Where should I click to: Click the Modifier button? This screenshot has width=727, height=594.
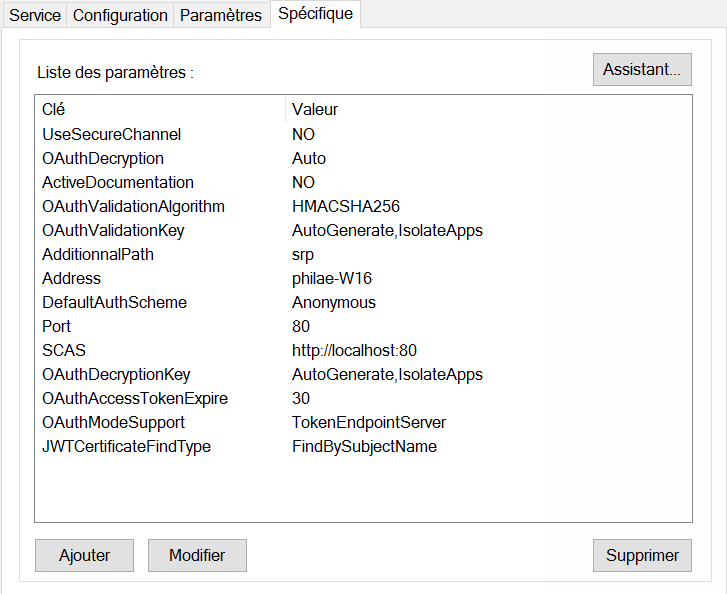click(197, 555)
